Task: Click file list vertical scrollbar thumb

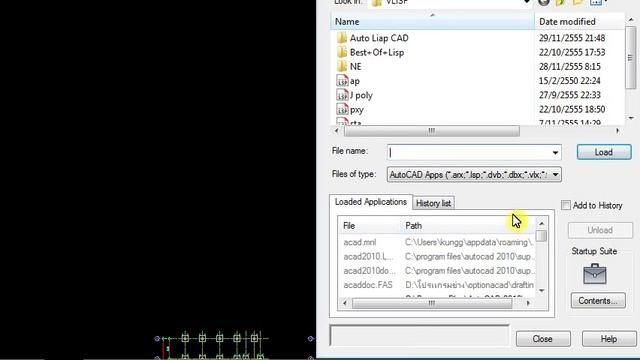Action: [631, 57]
